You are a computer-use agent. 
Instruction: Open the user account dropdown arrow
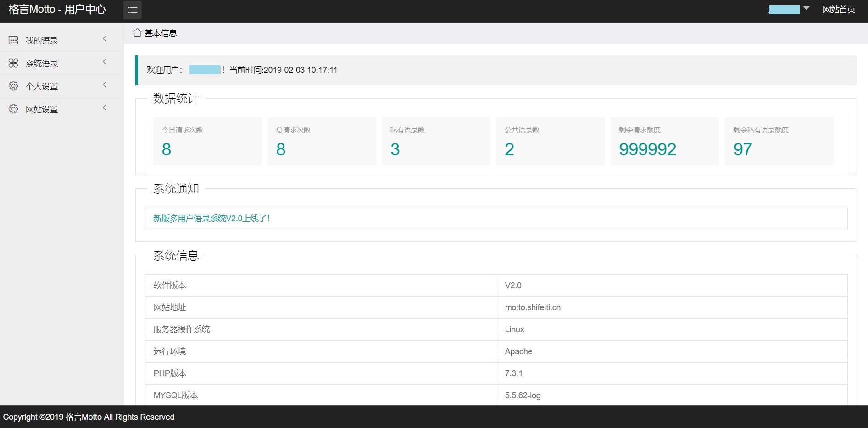pyautogui.click(x=806, y=9)
